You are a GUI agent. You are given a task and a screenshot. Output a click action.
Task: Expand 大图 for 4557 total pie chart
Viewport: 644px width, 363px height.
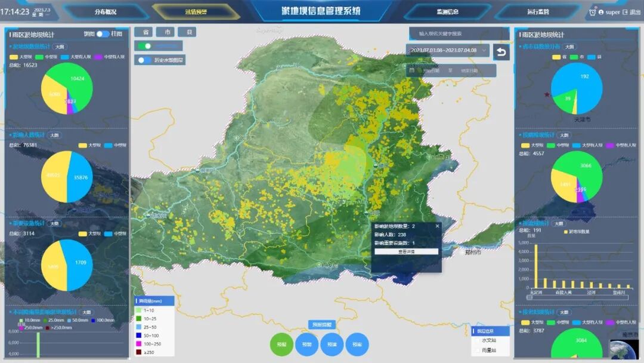[564, 136]
